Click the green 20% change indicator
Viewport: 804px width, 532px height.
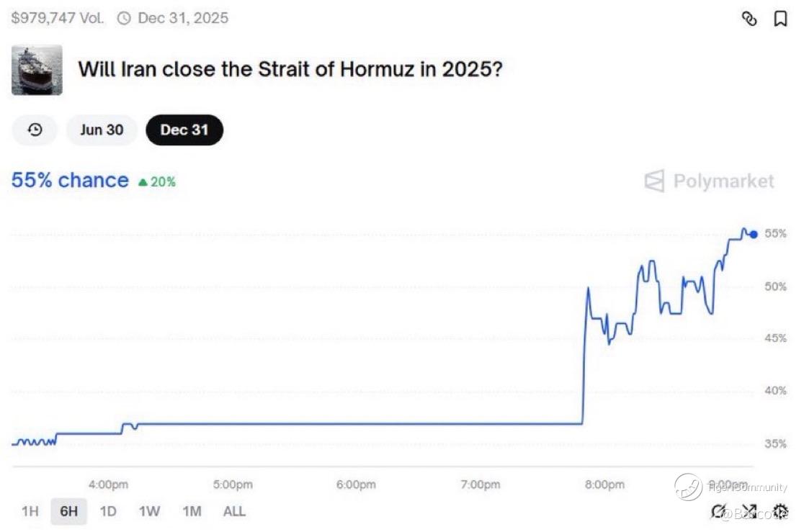pyautogui.click(x=157, y=182)
